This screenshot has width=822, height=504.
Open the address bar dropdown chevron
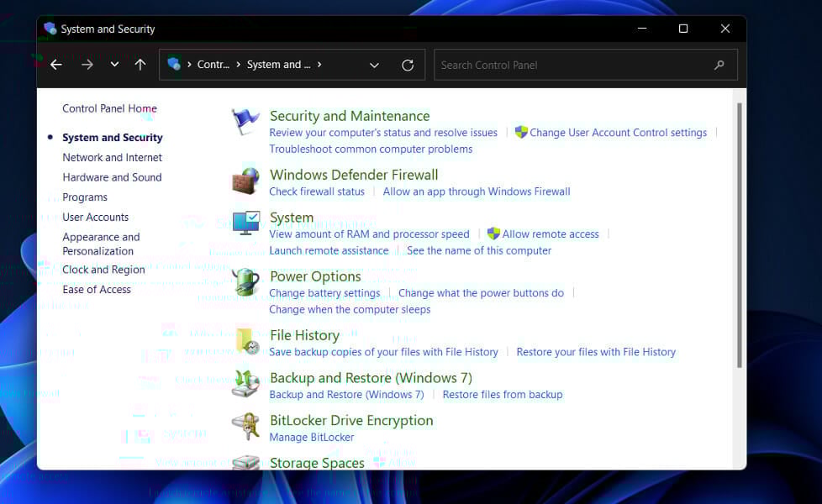374,64
